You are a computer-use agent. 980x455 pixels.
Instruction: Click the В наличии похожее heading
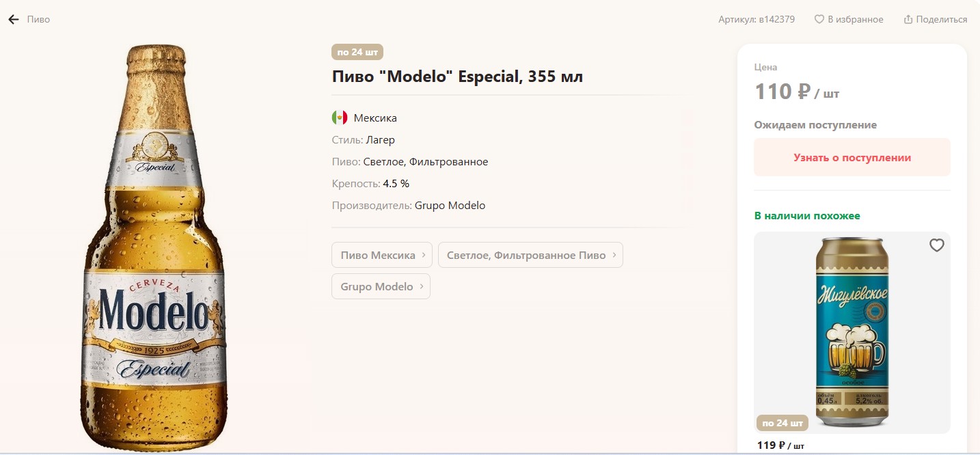[x=807, y=215]
